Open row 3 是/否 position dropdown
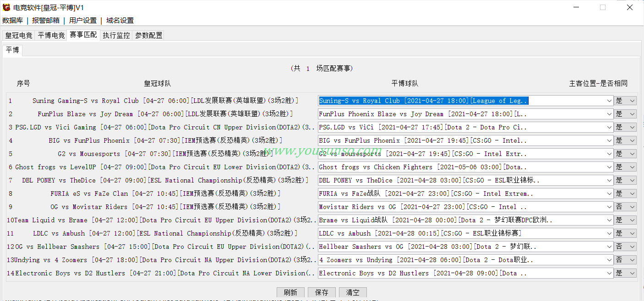 [625, 127]
